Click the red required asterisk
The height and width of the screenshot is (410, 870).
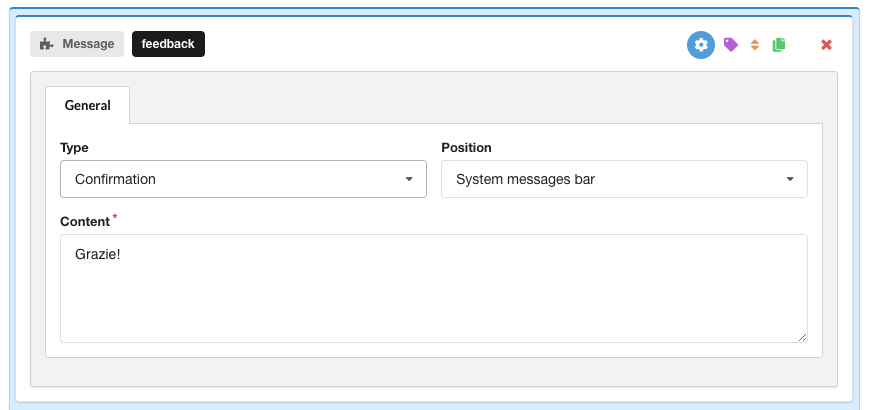coord(115,217)
